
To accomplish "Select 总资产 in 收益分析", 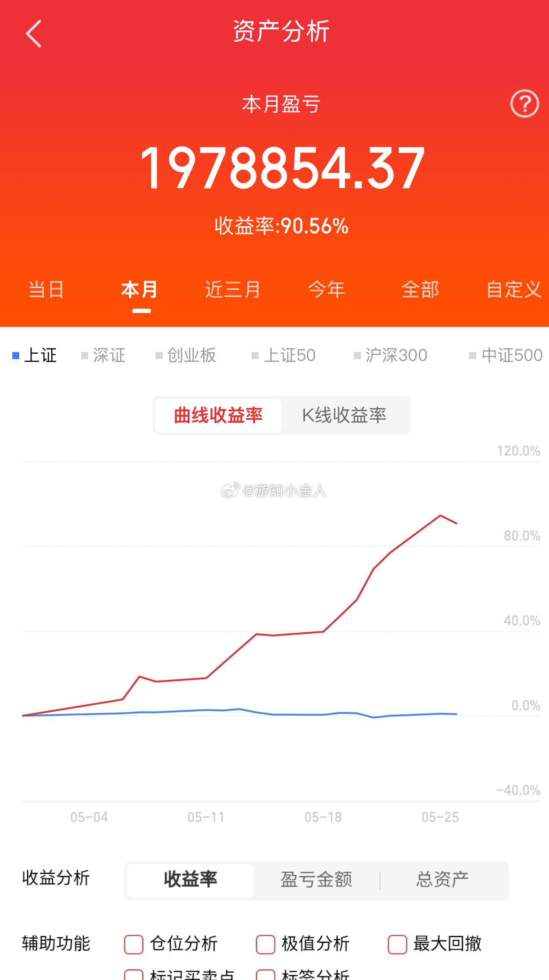I will (x=442, y=880).
